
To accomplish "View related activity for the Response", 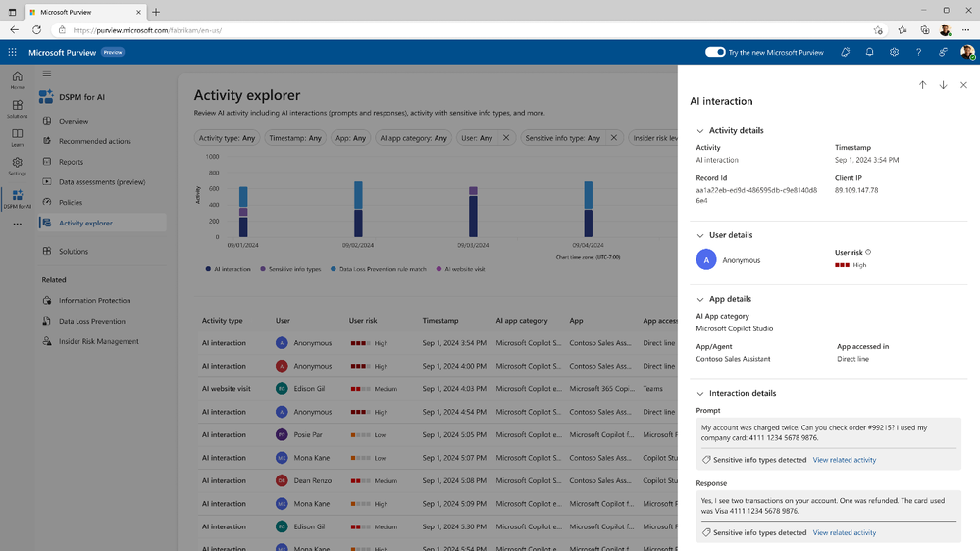I will tap(845, 533).
